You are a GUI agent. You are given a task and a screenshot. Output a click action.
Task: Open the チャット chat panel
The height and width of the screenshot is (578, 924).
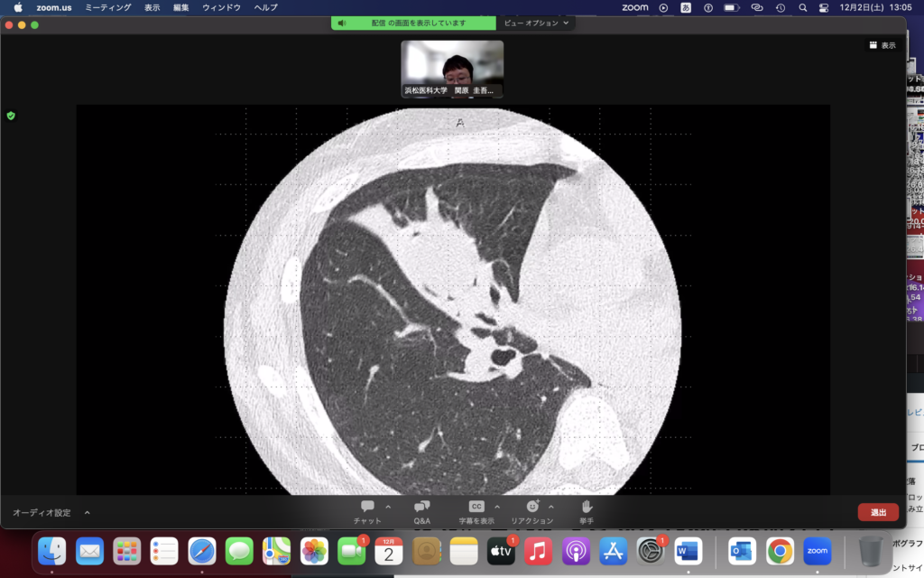click(367, 508)
